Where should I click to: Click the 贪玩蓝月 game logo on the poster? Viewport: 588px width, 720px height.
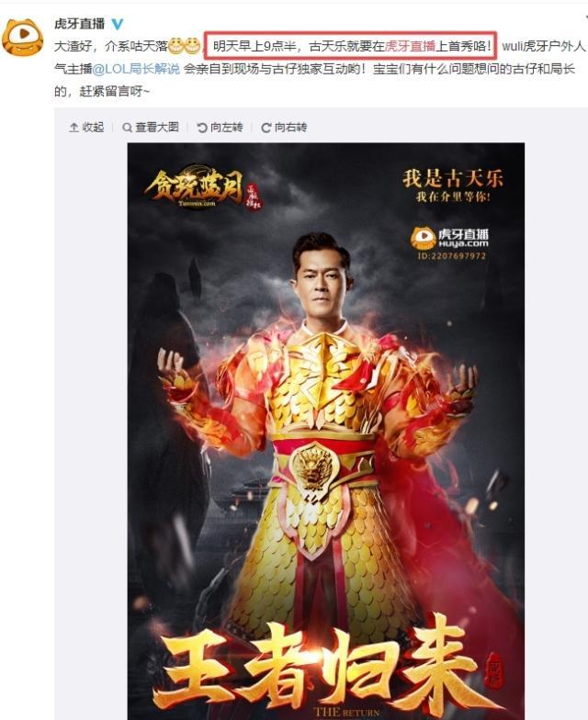click(202, 187)
